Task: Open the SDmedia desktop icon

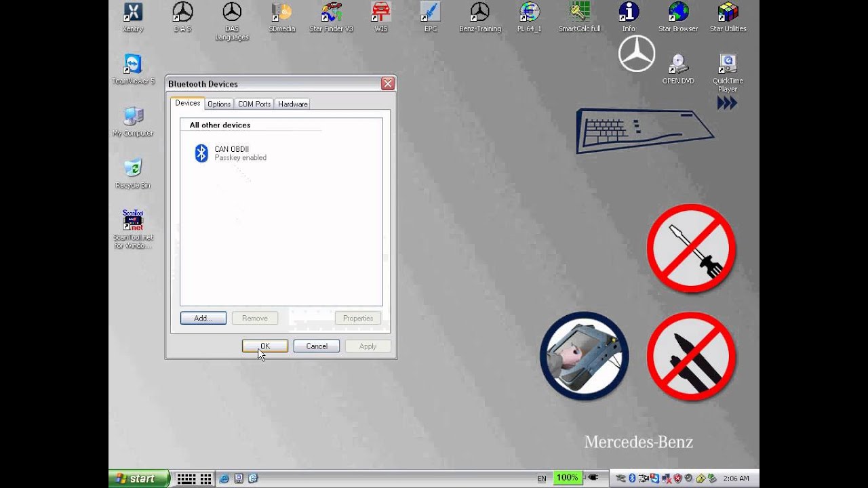Action: (281, 18)
